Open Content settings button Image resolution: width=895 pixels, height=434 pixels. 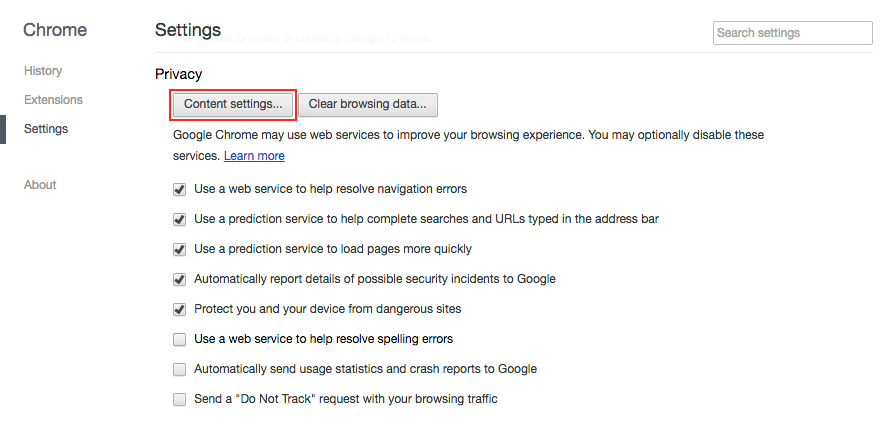click(233, 105)
